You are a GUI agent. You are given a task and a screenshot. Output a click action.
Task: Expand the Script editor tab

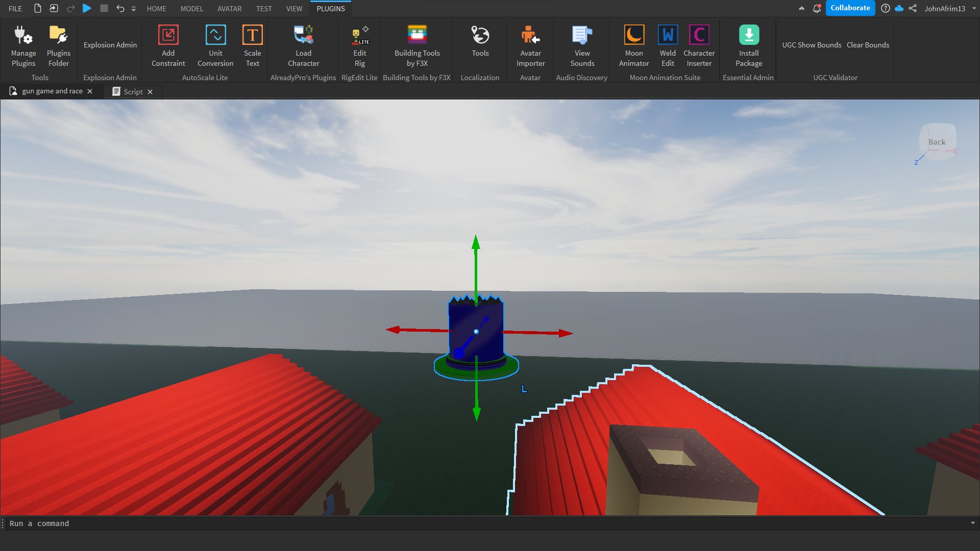[x=132, y=91]
